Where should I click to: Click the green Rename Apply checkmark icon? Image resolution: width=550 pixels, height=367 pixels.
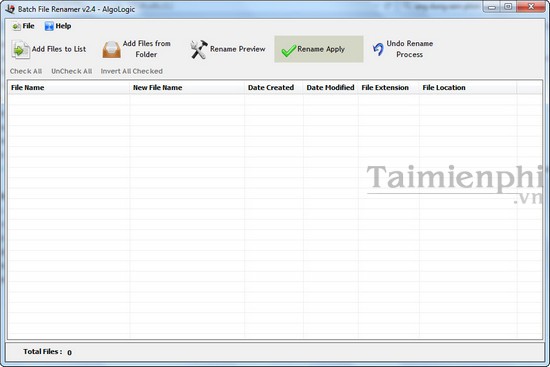(289, 51)
